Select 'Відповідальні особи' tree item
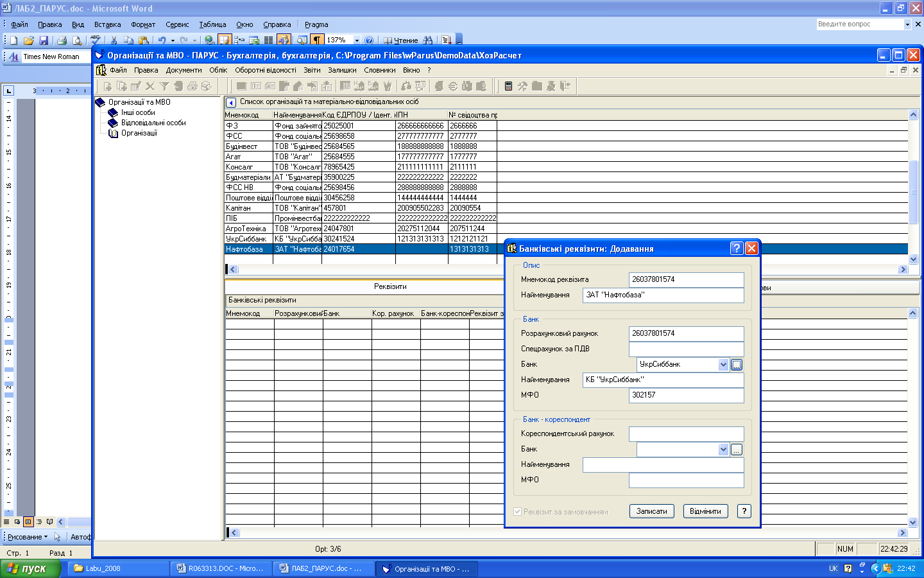This screenshot has width=924, height=578. click(153, 123)
